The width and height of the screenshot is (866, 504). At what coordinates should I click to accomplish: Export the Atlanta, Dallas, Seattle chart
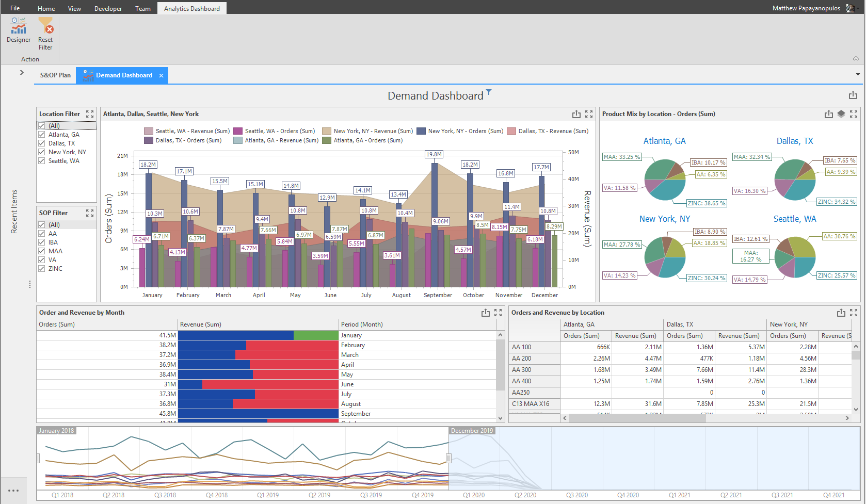[576, 114]
